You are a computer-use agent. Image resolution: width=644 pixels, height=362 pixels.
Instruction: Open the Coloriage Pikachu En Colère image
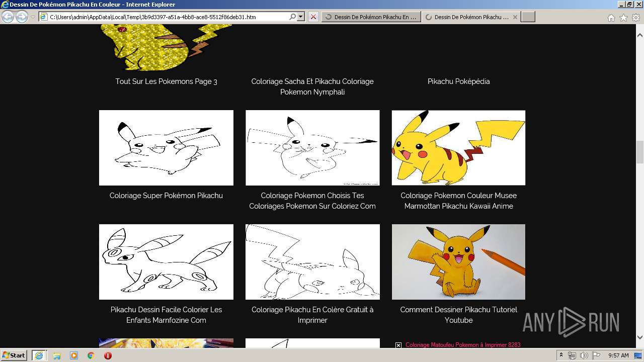coord(312,262)
